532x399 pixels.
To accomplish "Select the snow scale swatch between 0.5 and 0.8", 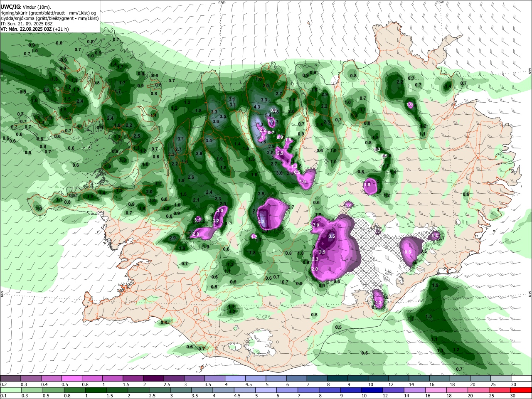I will pyautogui.click(x=72, y=378).
